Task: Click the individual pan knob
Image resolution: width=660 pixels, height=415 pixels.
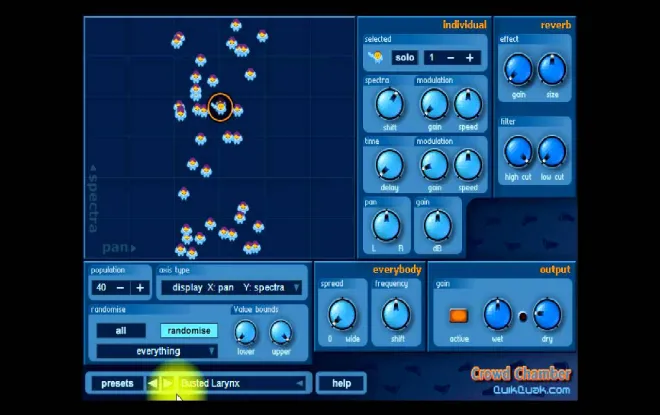Action: click(386, 226)
